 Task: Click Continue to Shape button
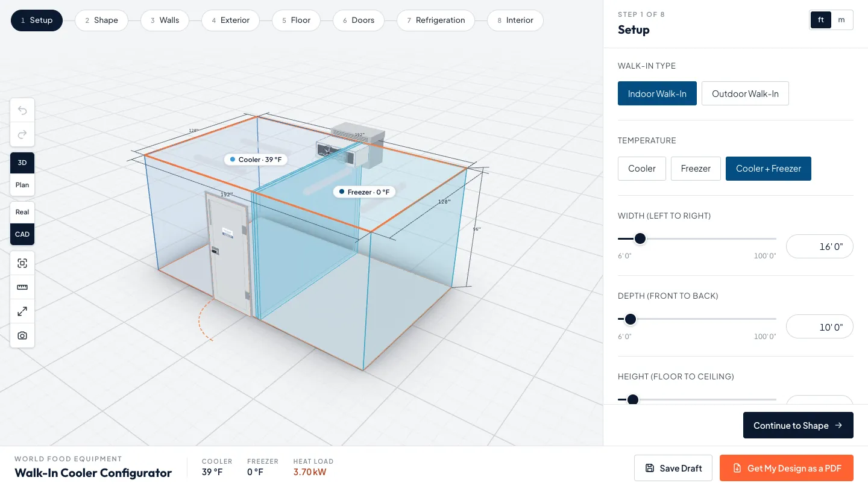tap(798, 425)
